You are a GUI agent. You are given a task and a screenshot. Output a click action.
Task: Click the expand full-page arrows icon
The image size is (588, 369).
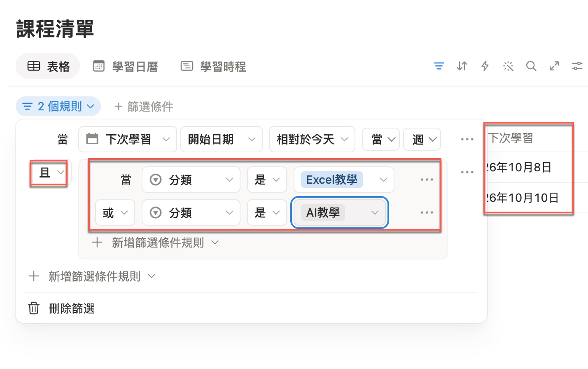coord(554,66)
